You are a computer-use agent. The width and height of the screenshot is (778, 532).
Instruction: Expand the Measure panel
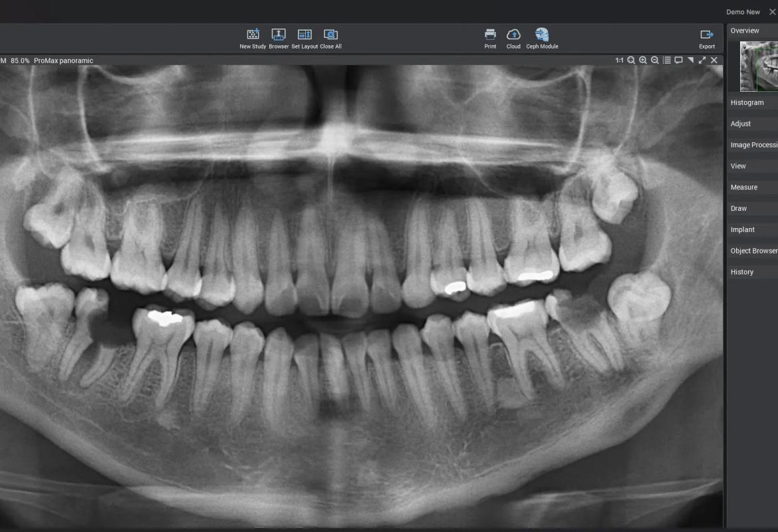click(x=752, y=187)
